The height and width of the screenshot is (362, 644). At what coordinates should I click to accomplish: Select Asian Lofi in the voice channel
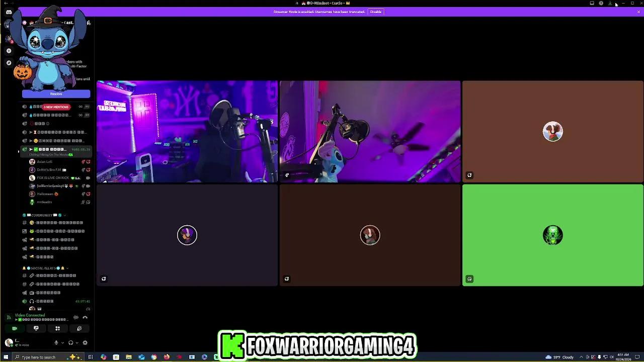click(59, 162)
